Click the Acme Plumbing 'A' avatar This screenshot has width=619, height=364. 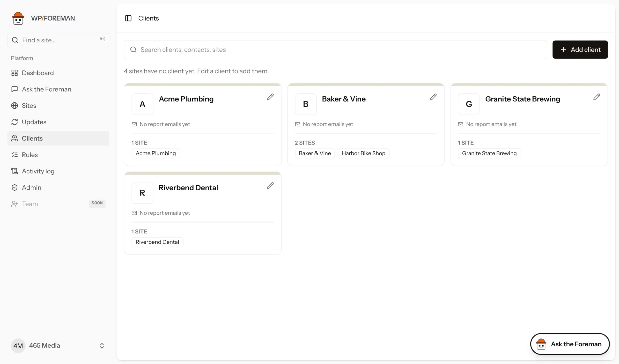(142, 104)
